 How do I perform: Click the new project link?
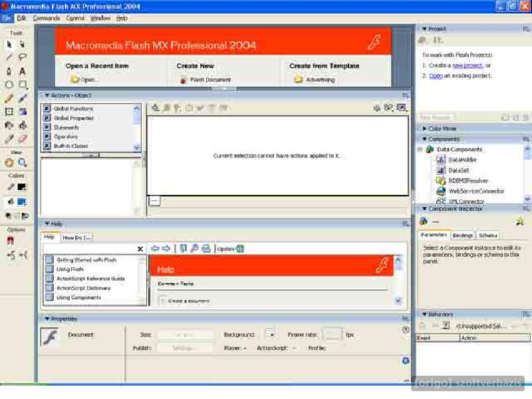click(x=467, y=65)
